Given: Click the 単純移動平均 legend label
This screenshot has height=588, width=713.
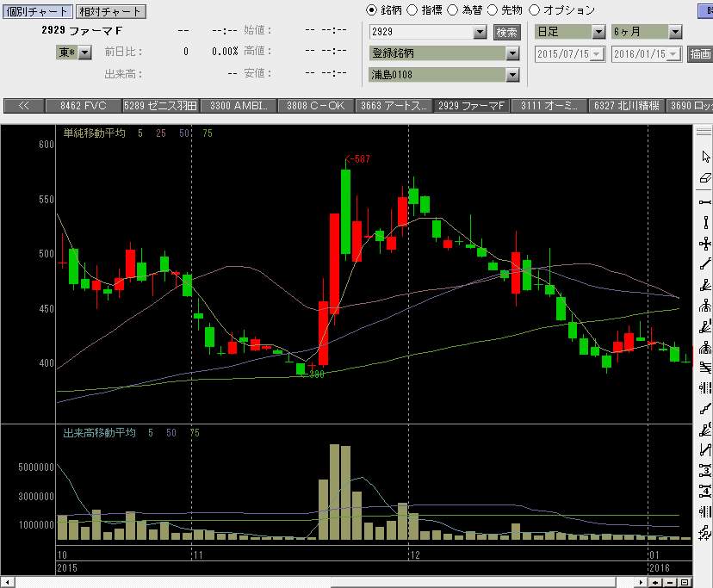Looking at the screenshot, I should (x=94, y=133).
